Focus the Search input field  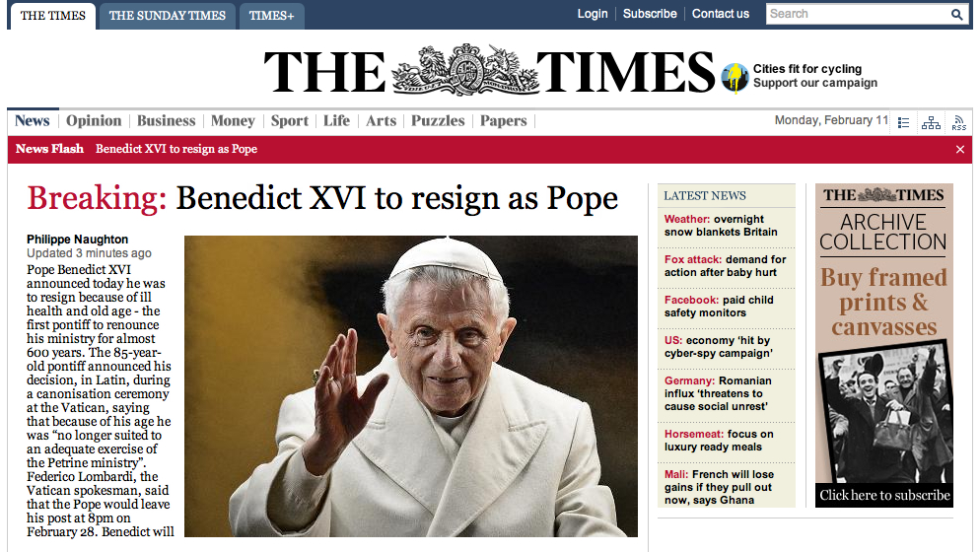858,14
